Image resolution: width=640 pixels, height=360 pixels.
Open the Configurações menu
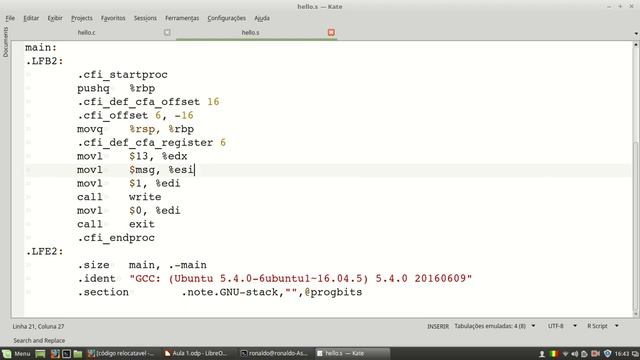point(227,18)
